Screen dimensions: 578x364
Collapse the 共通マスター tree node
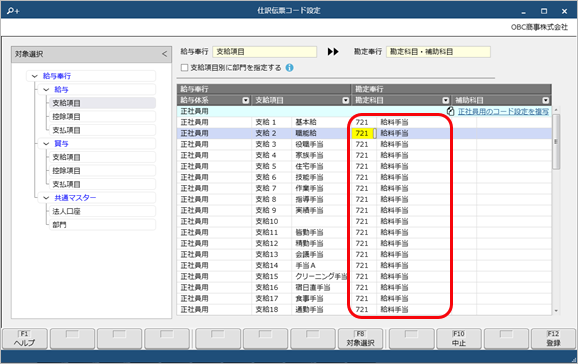[x=46, y=198]
